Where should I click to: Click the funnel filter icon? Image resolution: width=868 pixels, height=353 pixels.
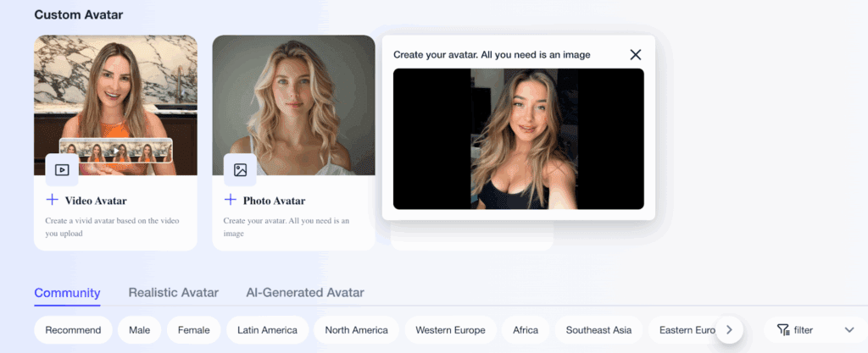tap(782, 330)
